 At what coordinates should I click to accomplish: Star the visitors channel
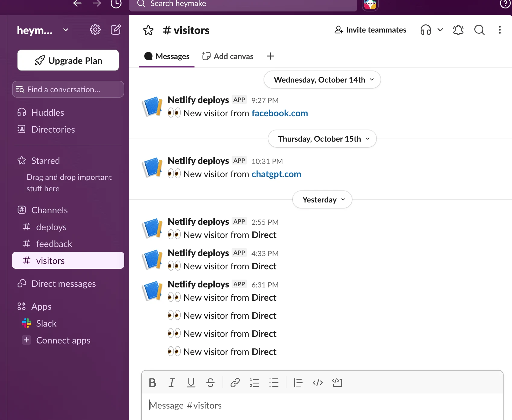pos(148,30)
